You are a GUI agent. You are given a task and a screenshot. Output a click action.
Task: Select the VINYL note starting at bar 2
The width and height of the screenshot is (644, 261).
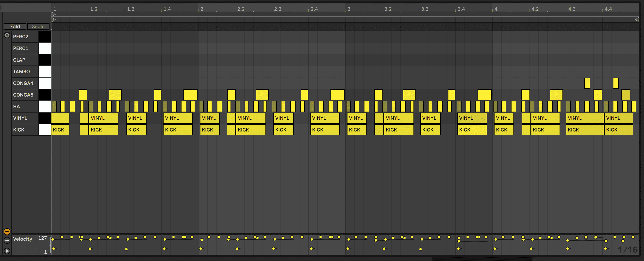click(x=210, y=118)
